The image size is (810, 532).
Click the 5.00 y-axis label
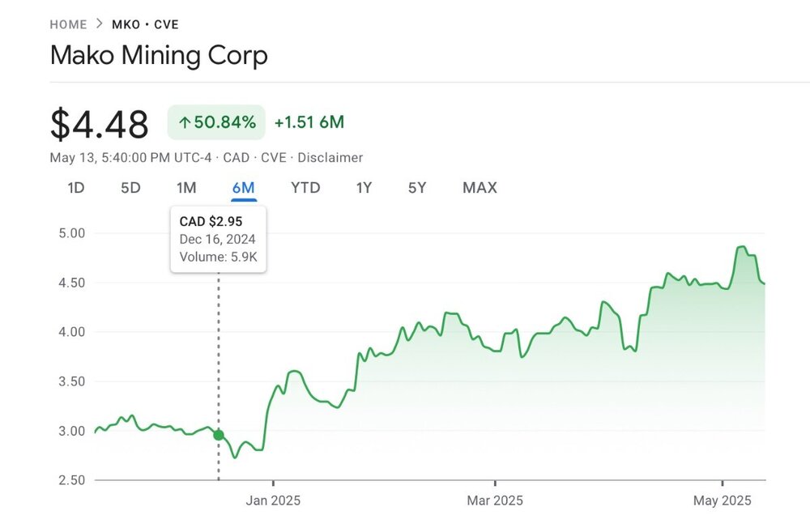(72, 233)
